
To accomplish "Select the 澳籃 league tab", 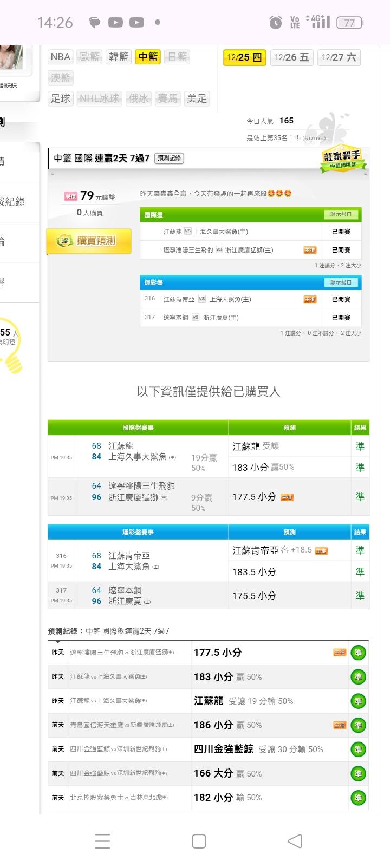I will 60,78.
